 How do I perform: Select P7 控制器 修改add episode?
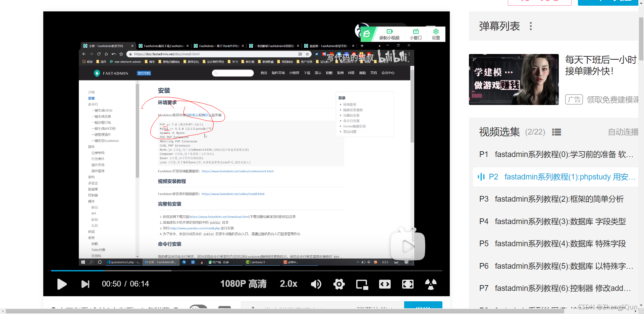pyautogui.click(x=556, y=288)
